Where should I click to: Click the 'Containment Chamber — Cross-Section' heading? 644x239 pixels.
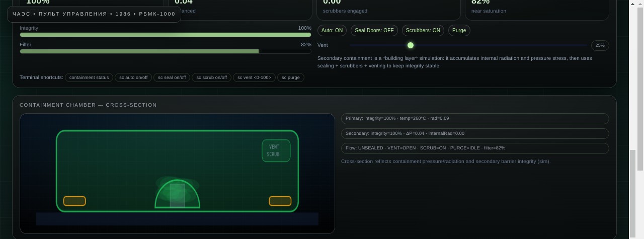click(x=88, y=105)
